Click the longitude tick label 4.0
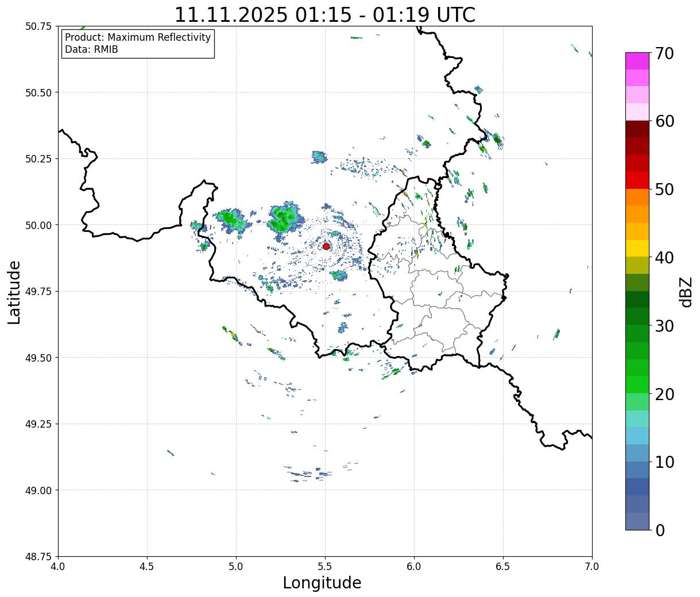The width and height of the screenshot is (700, 597). pyautogui.click(x=58, y=567)
